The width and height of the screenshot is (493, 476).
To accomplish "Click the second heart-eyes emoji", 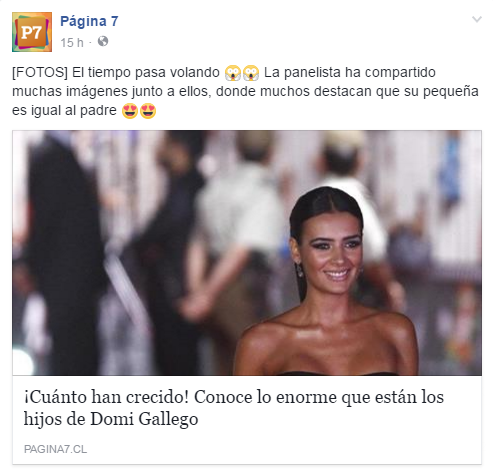I will click(148, 111).
